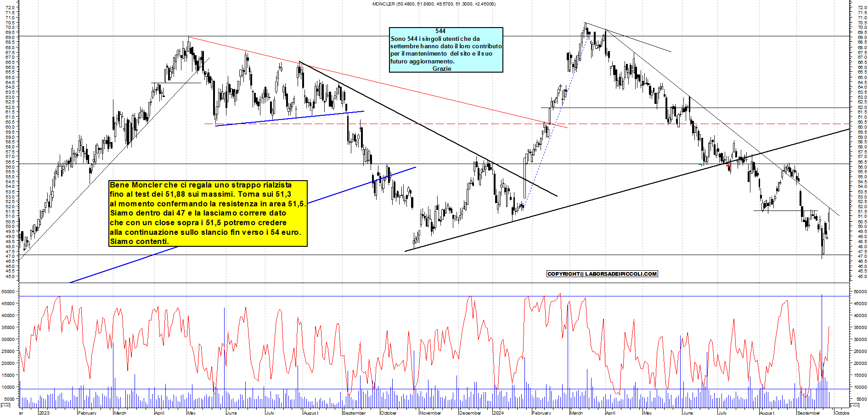
Task: Click the line "alla continuazione sullo slancio fin verso i 54 euro."
Action: (x=206, y=232)
